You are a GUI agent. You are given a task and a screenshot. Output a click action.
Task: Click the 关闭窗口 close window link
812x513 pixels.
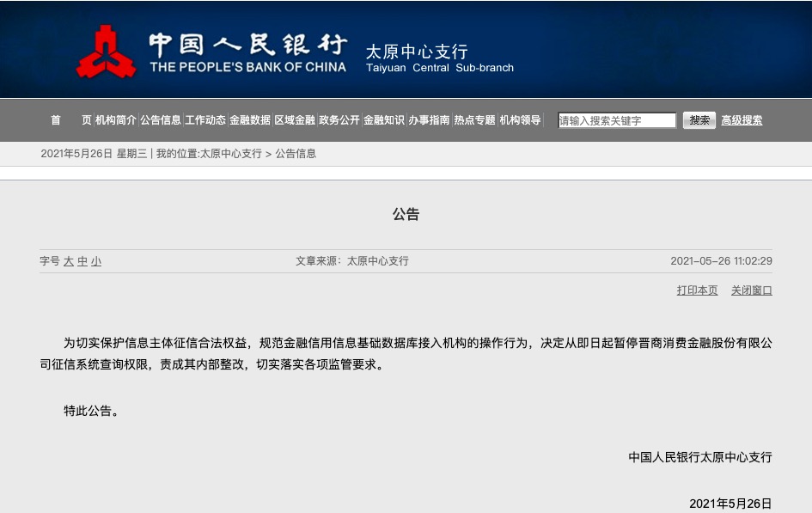click(x=751, y=290)
